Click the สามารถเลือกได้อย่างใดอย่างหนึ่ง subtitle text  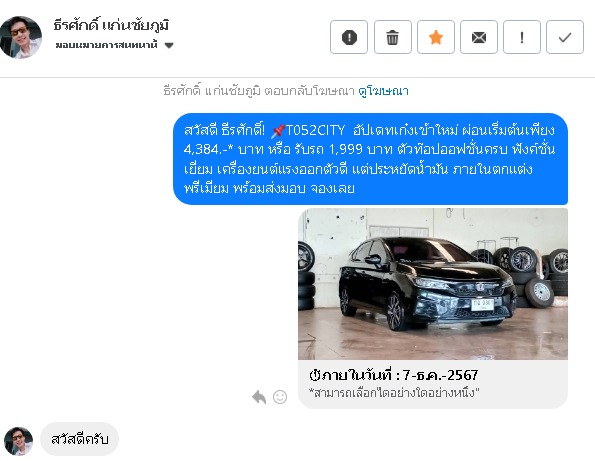pyautogui.click(x=394, y=392)
